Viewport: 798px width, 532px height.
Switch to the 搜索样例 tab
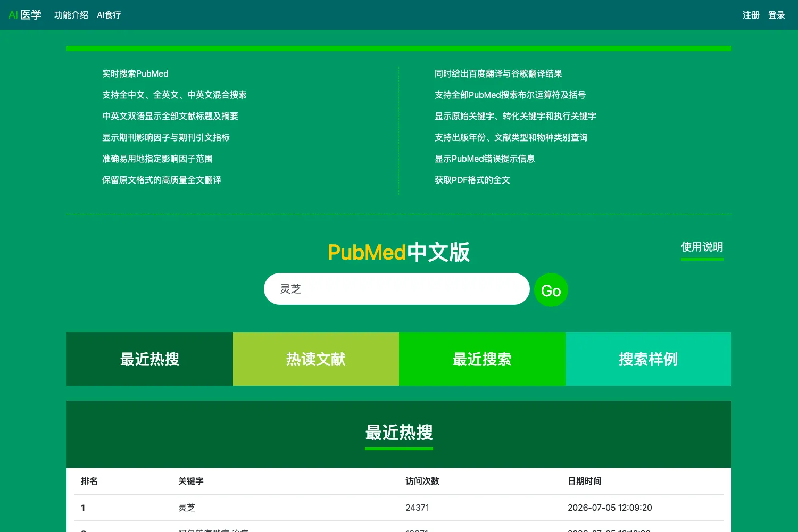[x=649, y=359]
